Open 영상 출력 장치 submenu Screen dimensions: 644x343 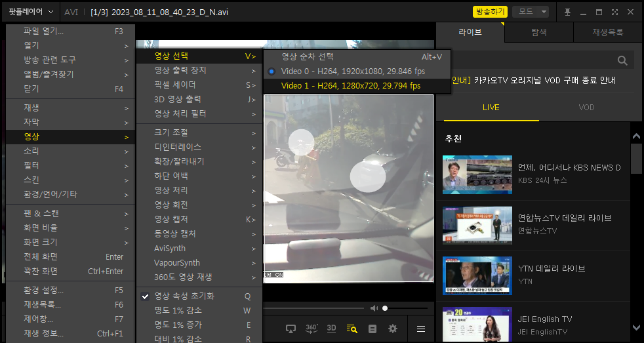(199, 71)
